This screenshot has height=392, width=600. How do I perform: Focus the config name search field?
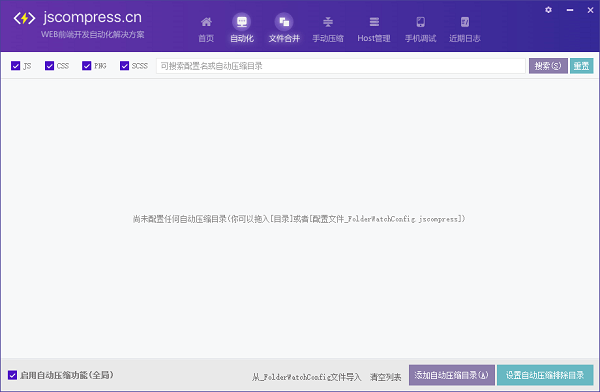[341, 66]
